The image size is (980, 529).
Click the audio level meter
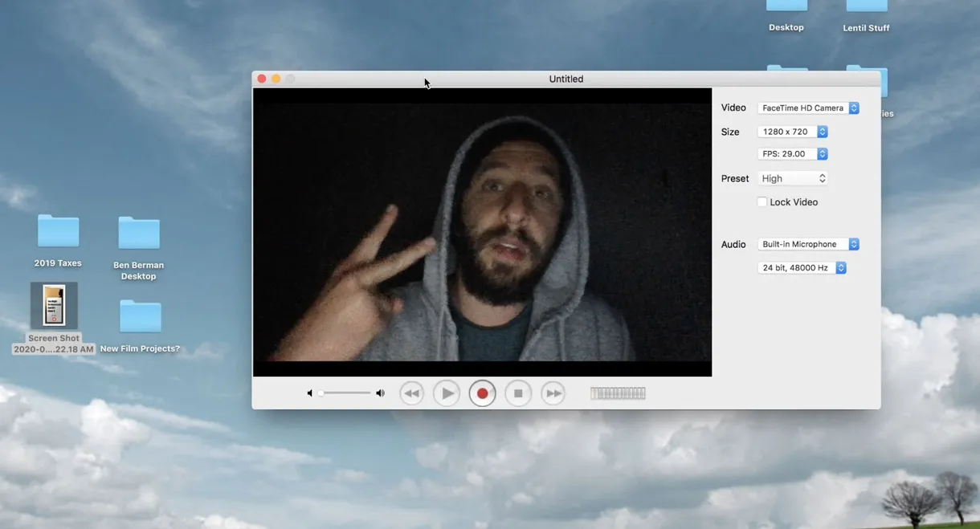tap(618, 393)
